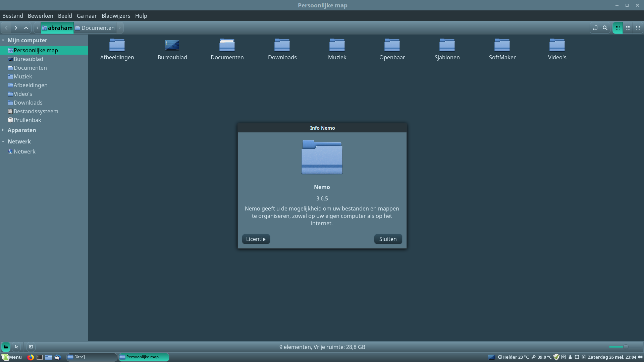Screen dimensions: 644x362
Task: Open the battery power applet
Action: point(584,357)
